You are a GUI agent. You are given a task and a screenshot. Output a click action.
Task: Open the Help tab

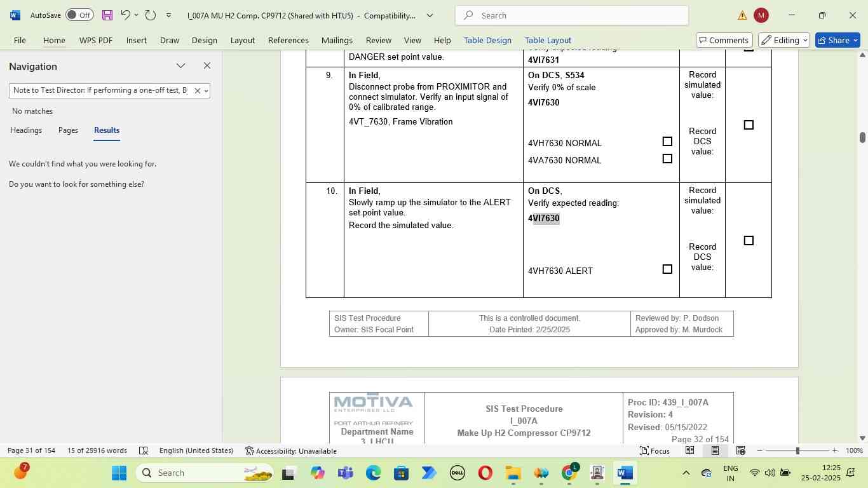(442, 40)
